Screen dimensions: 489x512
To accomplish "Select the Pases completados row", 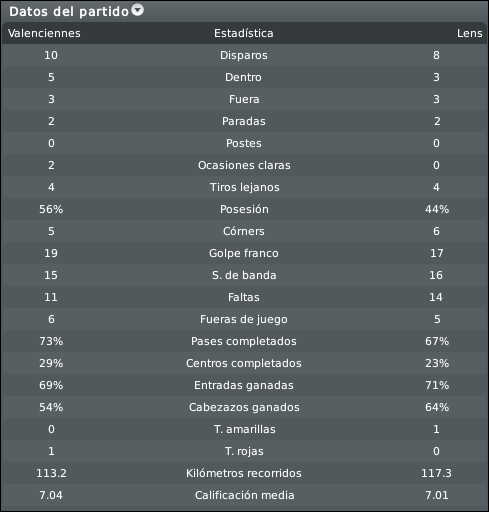I will pos(244,341).
